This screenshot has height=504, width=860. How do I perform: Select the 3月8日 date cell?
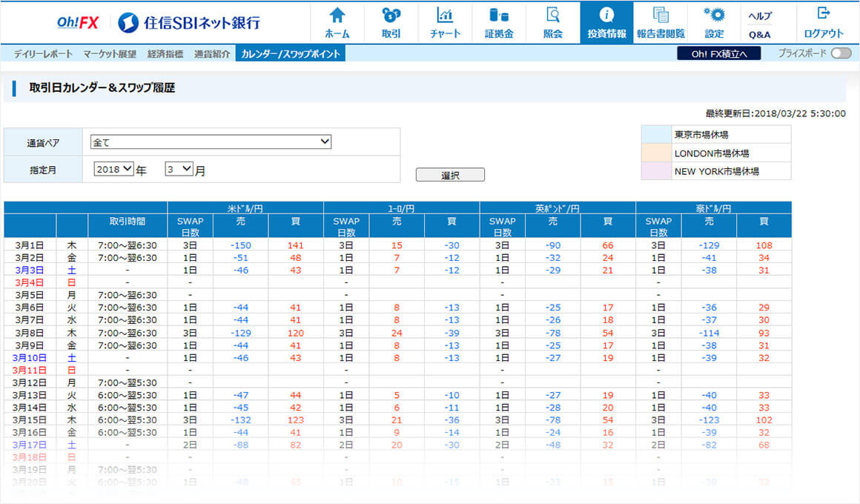pos(30,333)
